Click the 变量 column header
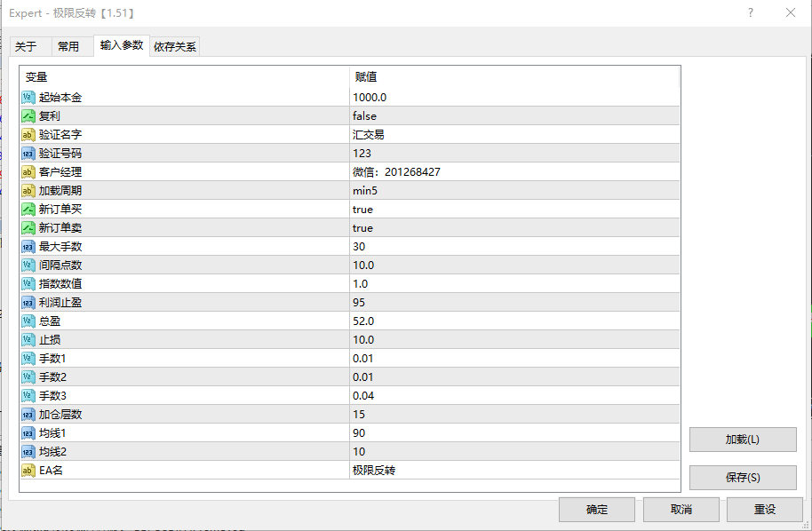 (185, 77)
